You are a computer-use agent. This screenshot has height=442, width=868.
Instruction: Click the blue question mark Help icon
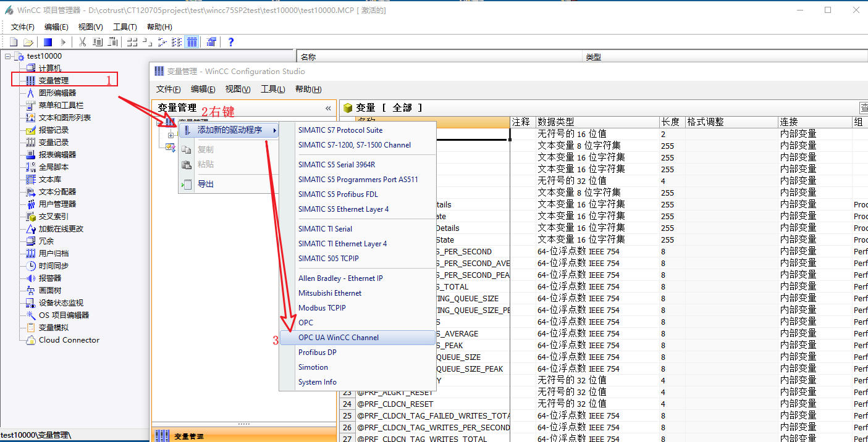pos(231,42)
